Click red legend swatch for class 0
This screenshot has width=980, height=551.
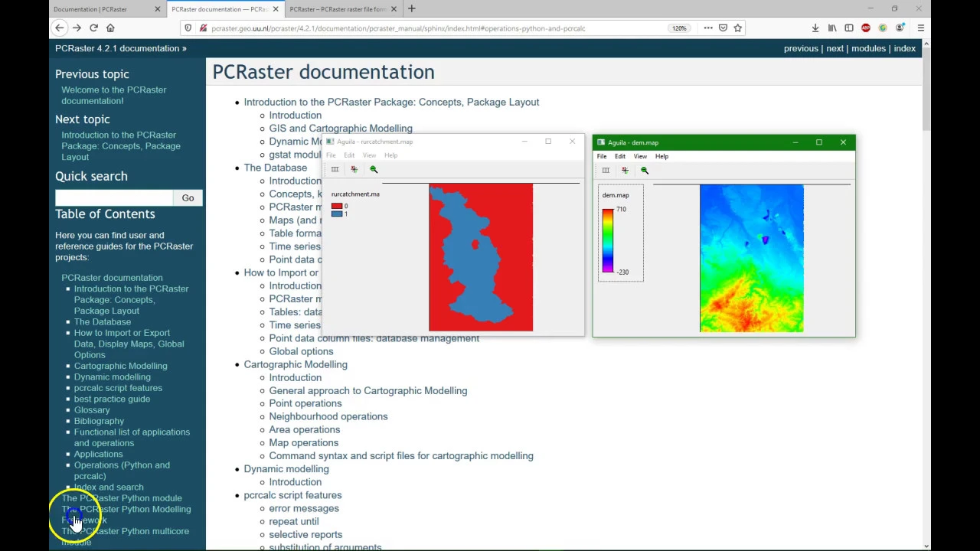(x=337, y=206)
